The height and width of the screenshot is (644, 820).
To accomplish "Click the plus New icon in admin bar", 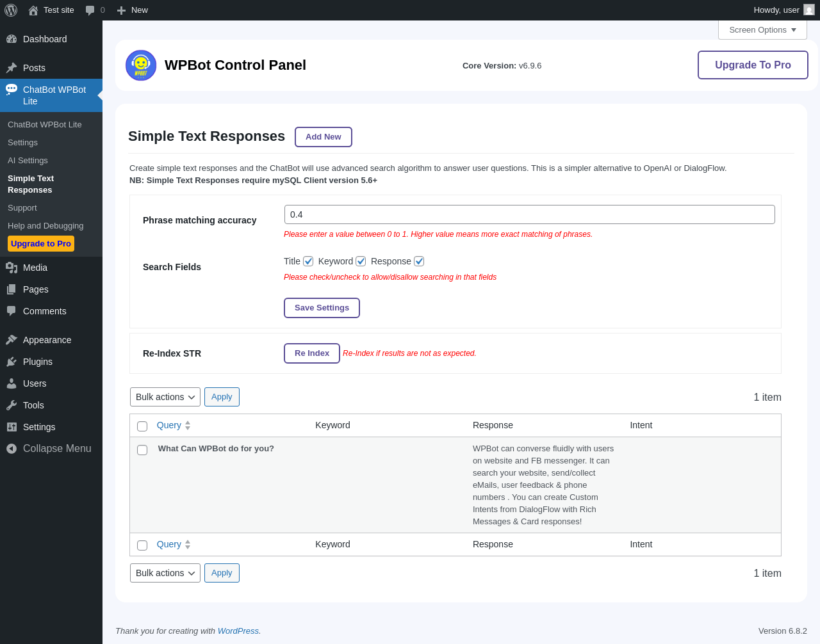I will [x=121, y=10].
